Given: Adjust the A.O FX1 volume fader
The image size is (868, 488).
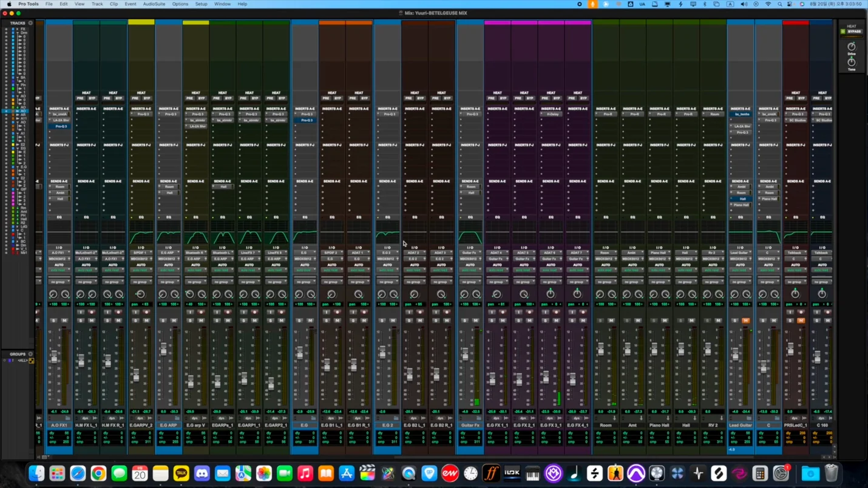Looking at the screenshot, I should click(53, 357).
